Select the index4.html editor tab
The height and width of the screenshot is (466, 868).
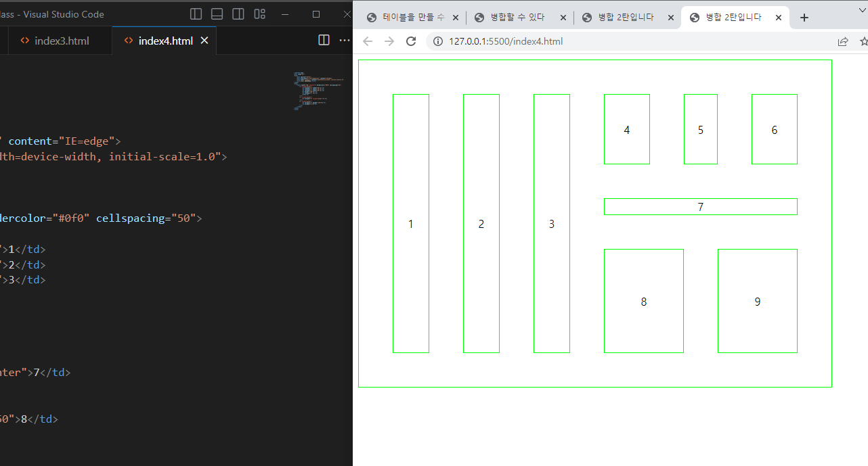coord(165,41)
